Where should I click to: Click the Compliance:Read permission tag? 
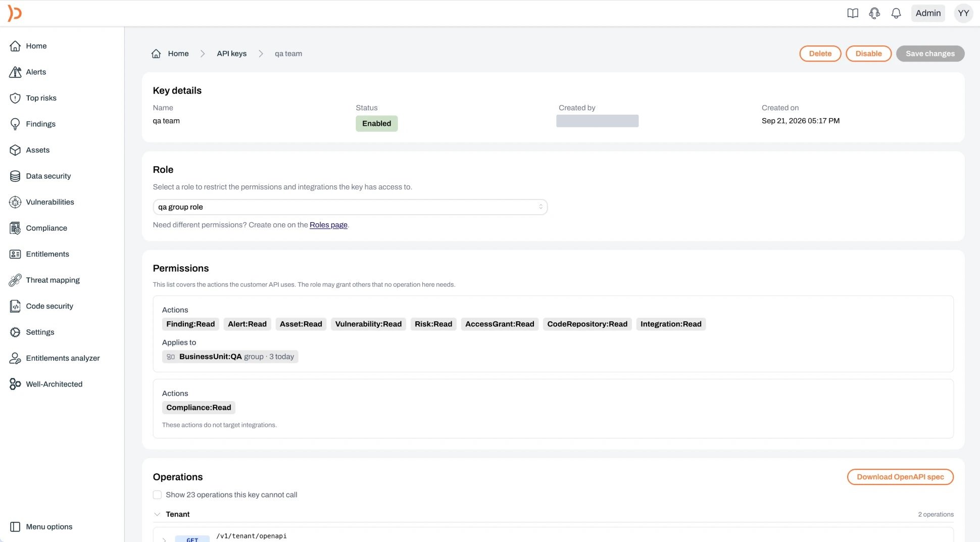pos(199,408)
